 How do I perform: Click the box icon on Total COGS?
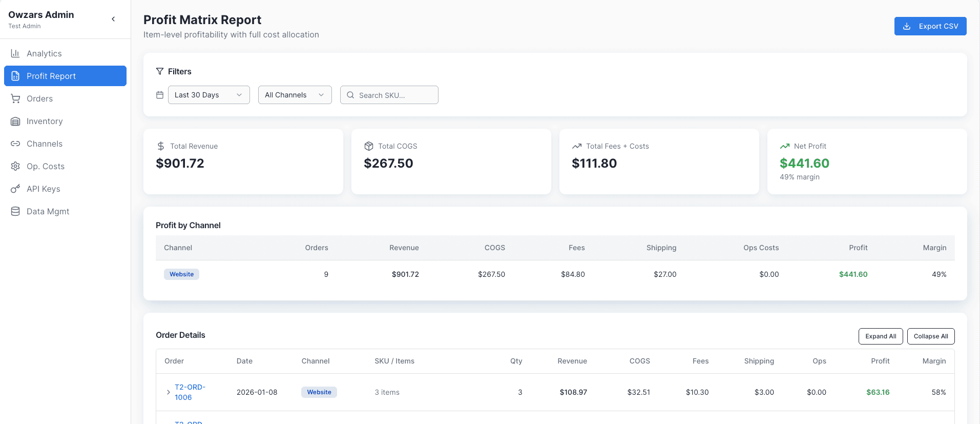click(x=369, y=146)
